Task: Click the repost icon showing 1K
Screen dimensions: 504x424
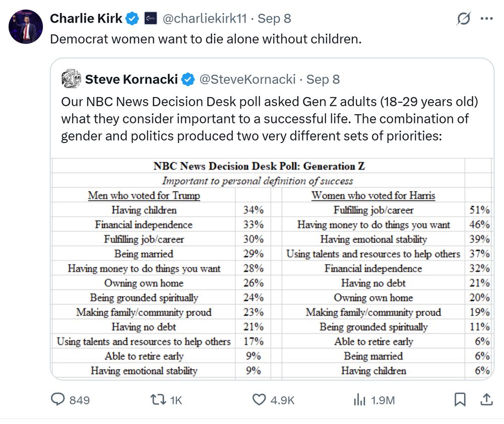Action: [158, 400]
